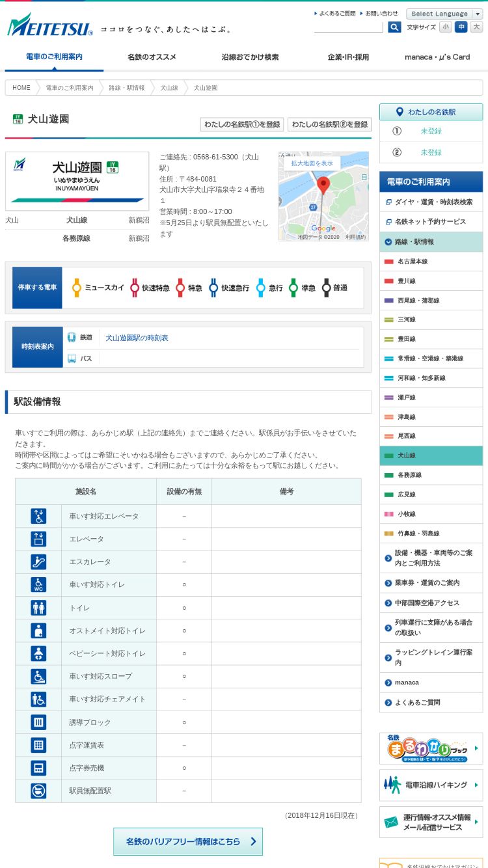Screen dimensions: 488x868
Task: Open ダイヤ・運賃・時刻表検索 sidebar item
Action: click(x=431, y=202)
